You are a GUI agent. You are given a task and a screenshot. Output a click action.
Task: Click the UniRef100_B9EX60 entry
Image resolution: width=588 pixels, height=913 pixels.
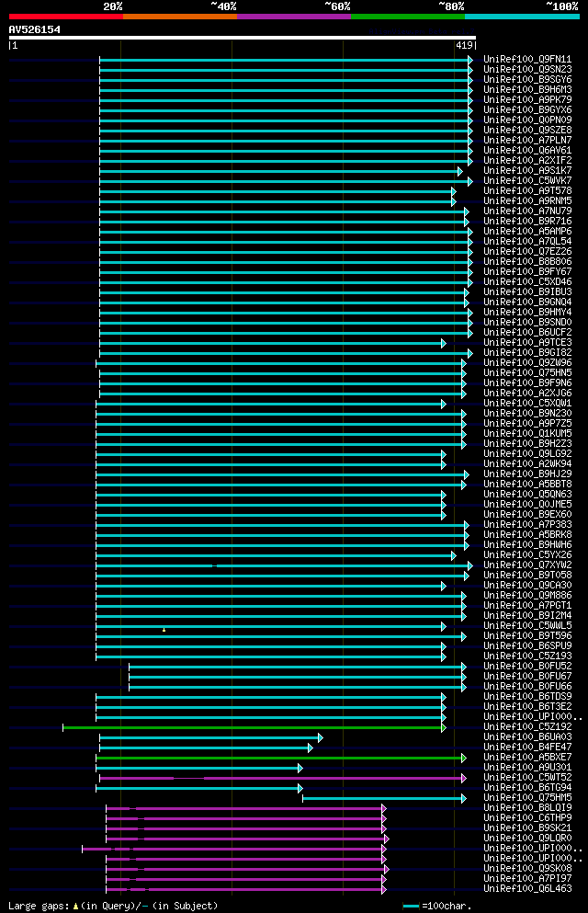(x=527, y=515)
